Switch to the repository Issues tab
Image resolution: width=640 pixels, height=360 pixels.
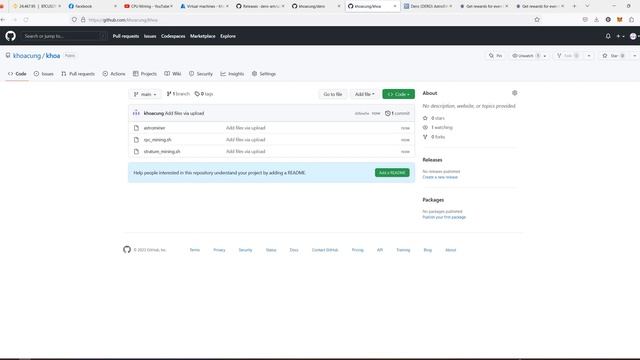(x=44, y=74)
